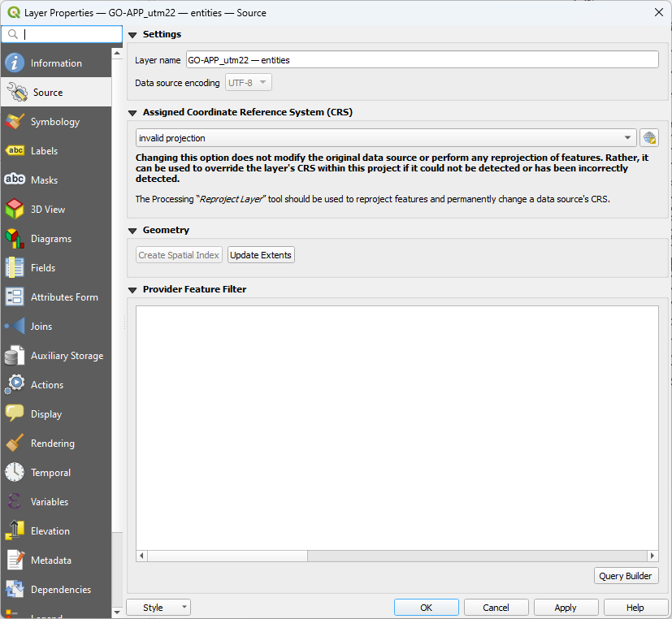The image size is (672, 619).
Task: Click the Update Extents button
Action: 260,254
